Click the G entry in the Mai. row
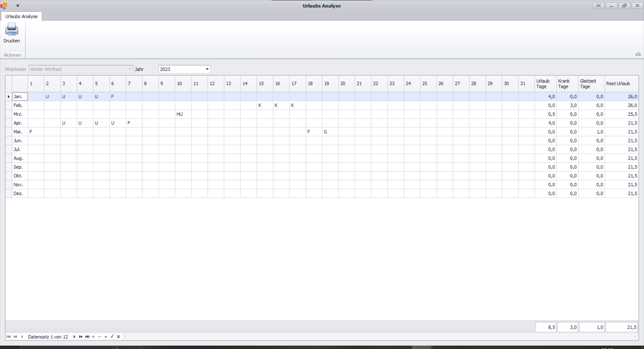644x349 pixels. pos(326,132)
